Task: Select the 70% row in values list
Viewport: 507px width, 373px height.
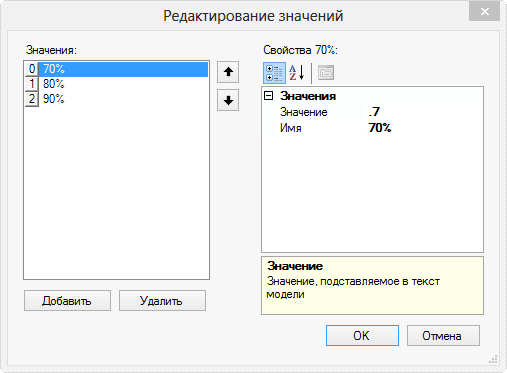Action: 116,69
